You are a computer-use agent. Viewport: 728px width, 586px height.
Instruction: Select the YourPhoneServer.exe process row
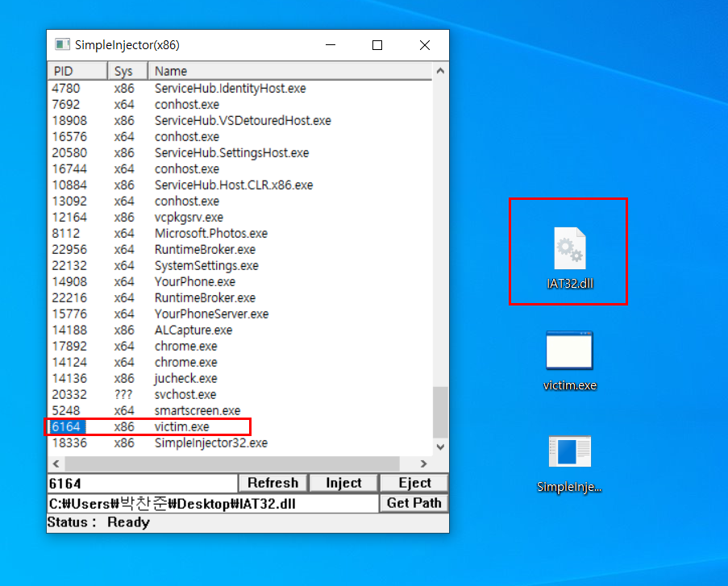point(239,314)
